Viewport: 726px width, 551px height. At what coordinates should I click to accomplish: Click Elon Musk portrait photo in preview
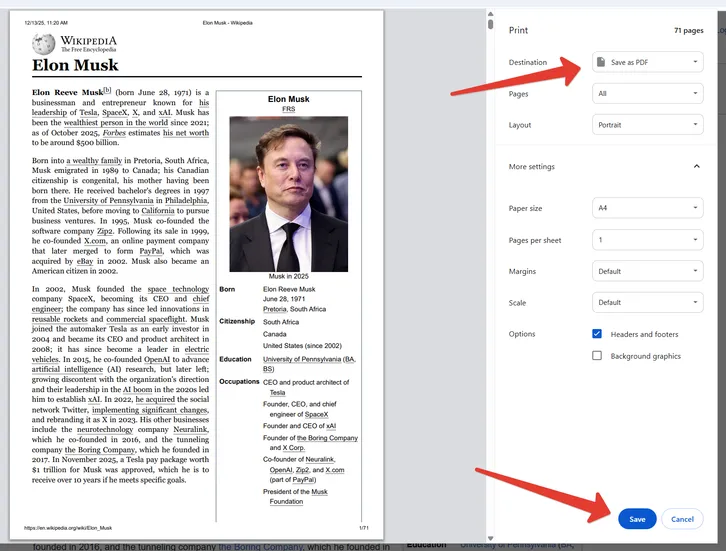pos(289,193)
